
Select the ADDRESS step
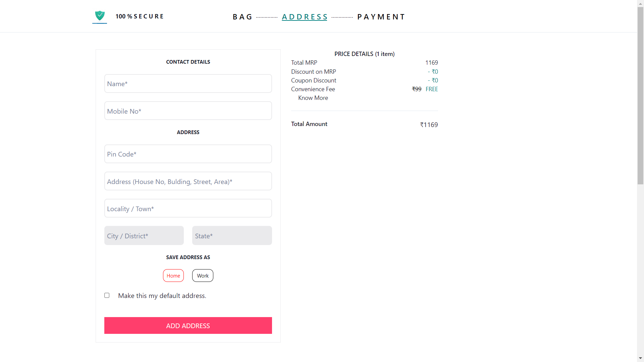tap(305, 17)
